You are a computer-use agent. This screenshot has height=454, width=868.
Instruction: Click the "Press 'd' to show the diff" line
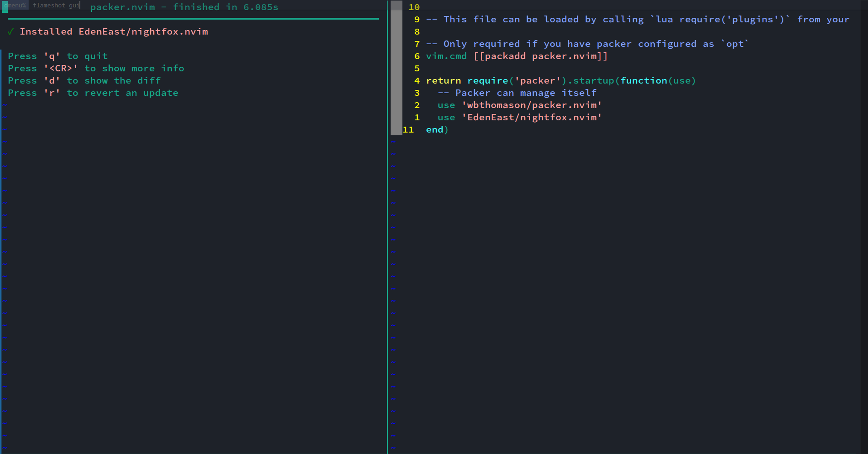[x=84, y=81]
